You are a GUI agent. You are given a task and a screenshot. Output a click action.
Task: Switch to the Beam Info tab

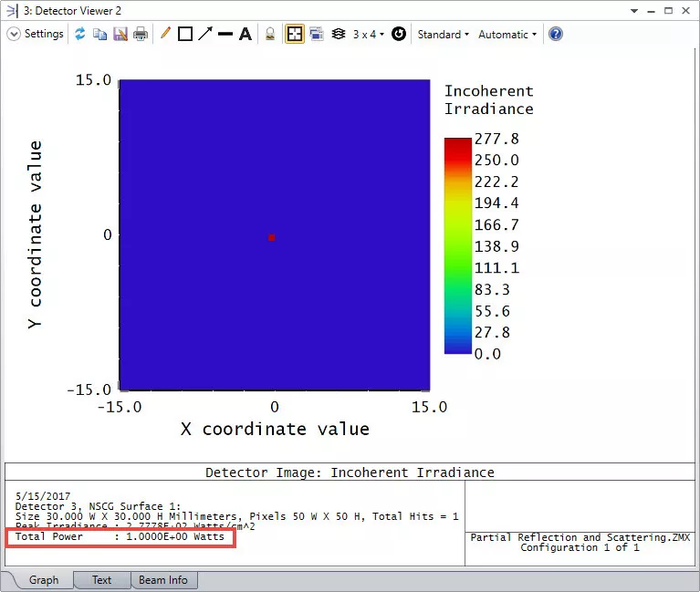[x=163, y=579]
